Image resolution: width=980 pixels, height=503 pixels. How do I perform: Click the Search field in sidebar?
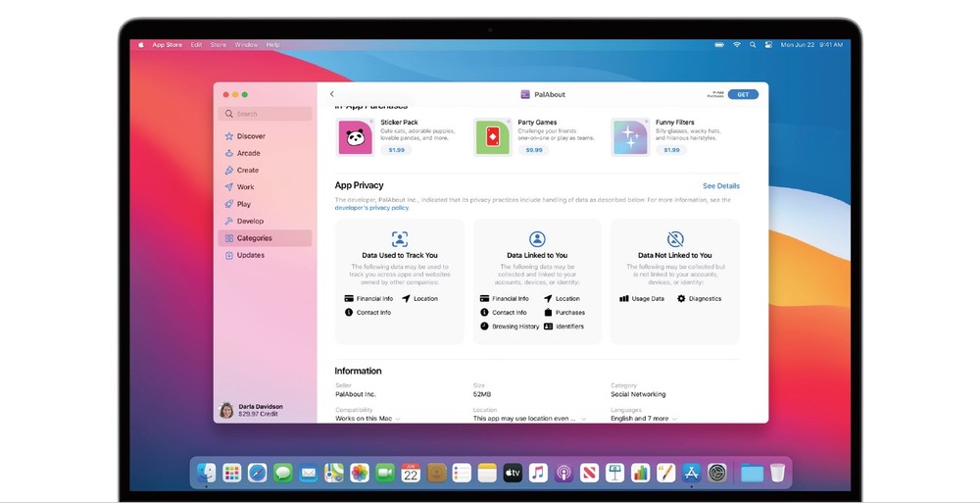(x=265, y=114)
